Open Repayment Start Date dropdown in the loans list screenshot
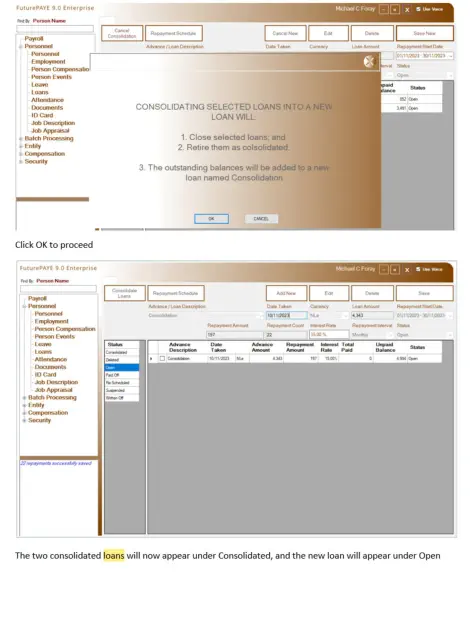Screen dimensions: 470x628 coord(450,316)
